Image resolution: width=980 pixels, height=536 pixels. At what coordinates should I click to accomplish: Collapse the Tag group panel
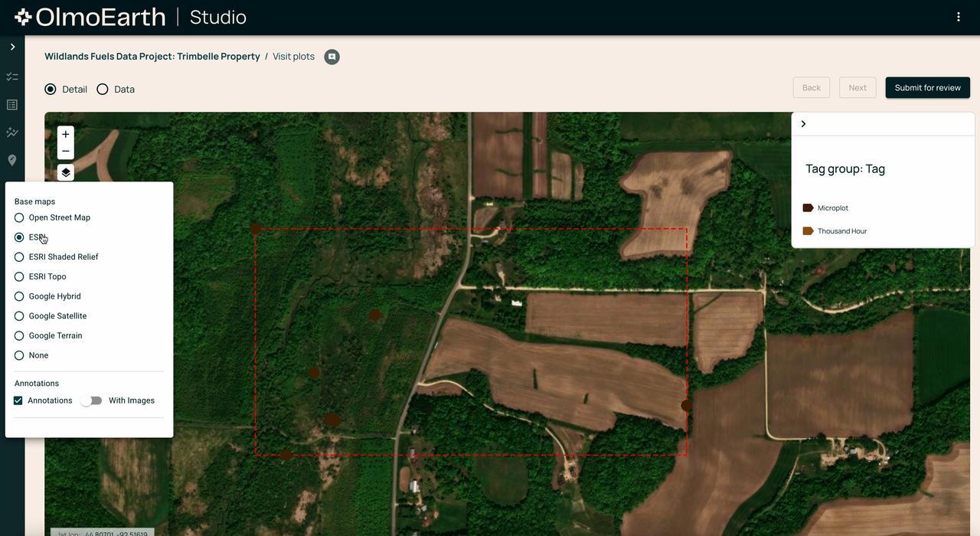pyautogui.click(x=803, y=124)
